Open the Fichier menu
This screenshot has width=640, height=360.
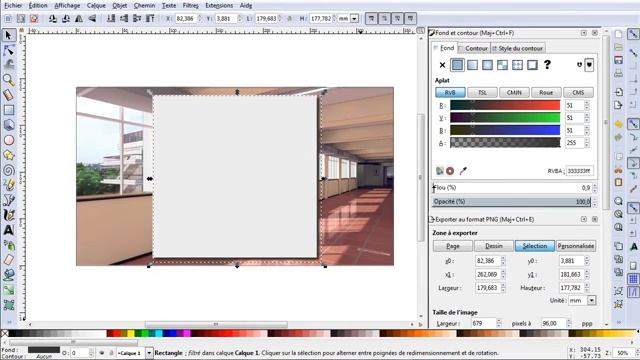pos(13,6)
